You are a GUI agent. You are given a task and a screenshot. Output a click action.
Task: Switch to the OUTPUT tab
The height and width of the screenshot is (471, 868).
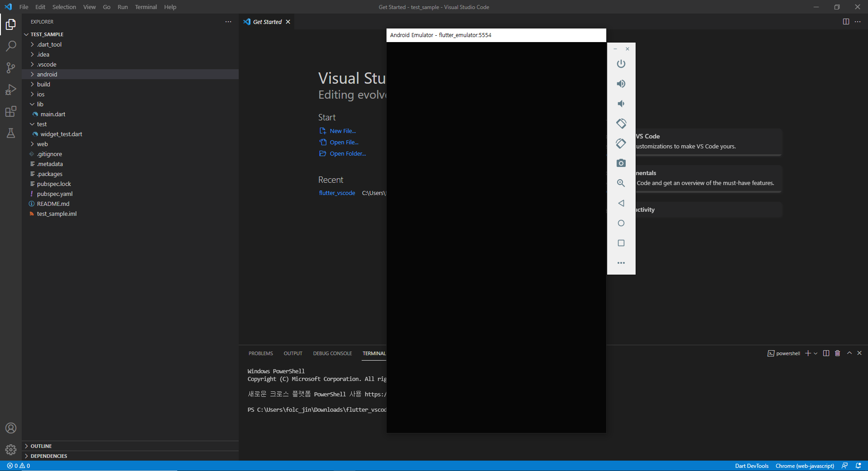(293, 353)
